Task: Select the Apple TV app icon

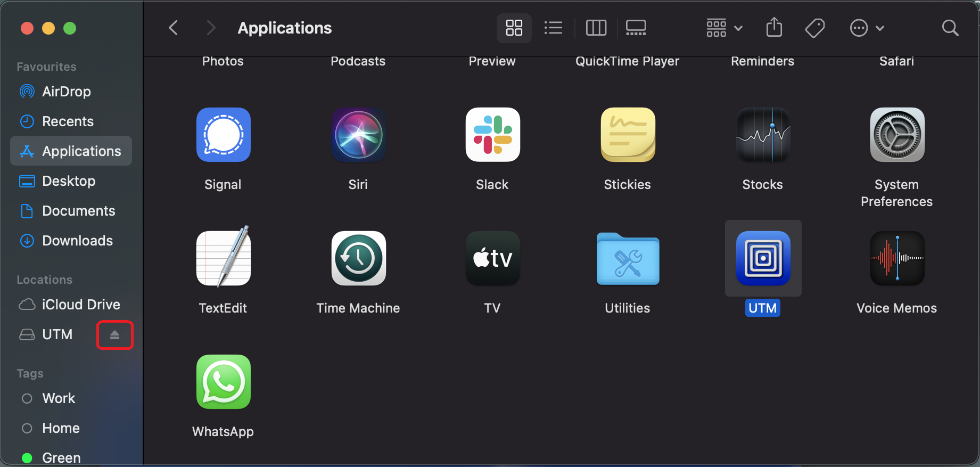Action: [492, 258]
